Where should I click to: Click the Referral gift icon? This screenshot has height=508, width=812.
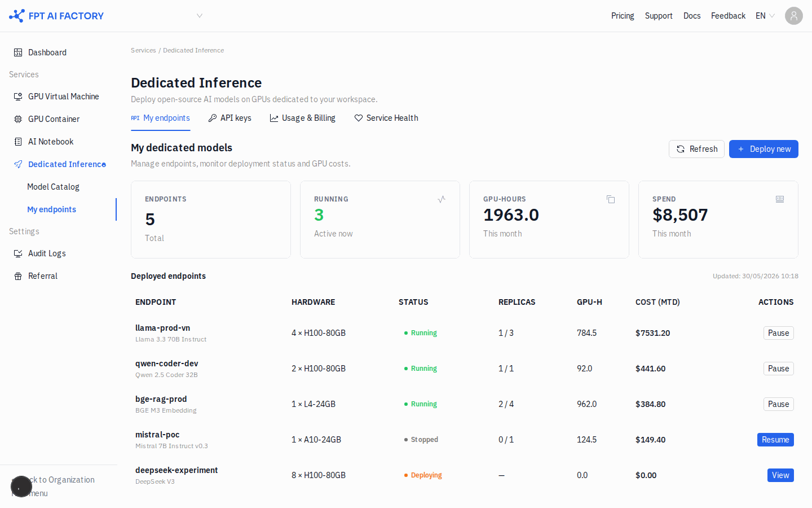coord(18,276)
